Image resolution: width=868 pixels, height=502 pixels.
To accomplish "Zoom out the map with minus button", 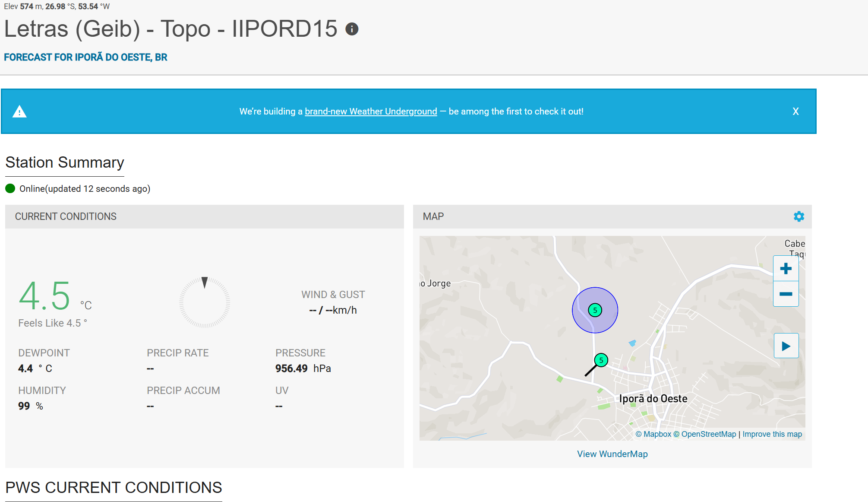I will 786,294.
